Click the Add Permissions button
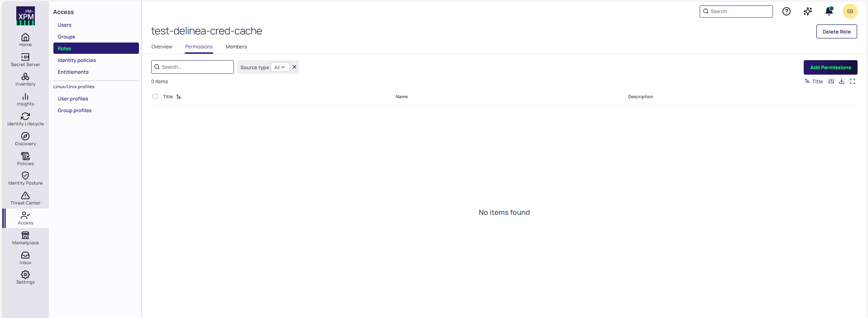Image resolution: width=868 pixels, height=318 pixels. click(x=830, y=67)
